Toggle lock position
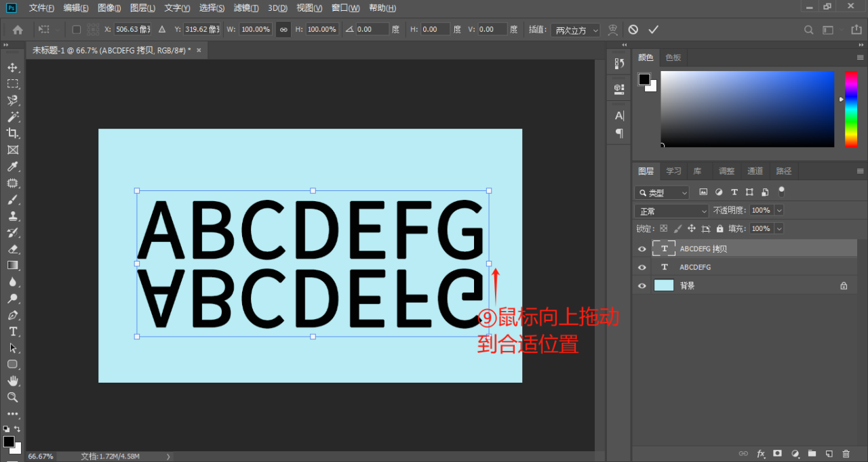Screen dimensions: 868x462 692,229
